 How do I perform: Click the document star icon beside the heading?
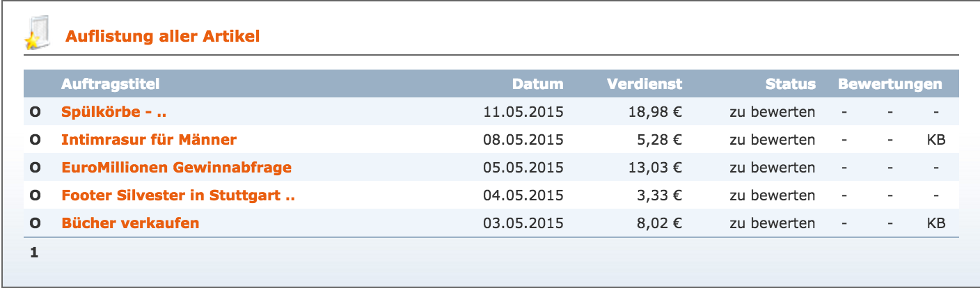pyautogui.click(x=38, y=33)
